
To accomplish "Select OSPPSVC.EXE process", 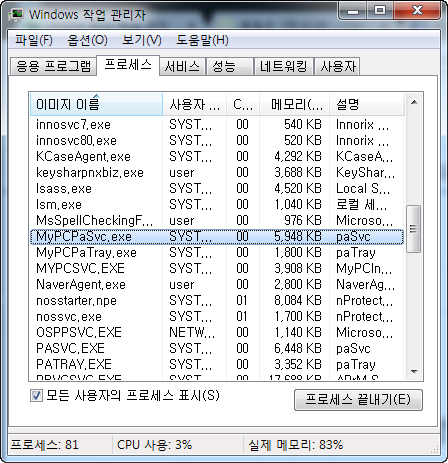I will (x=217, y=333).
